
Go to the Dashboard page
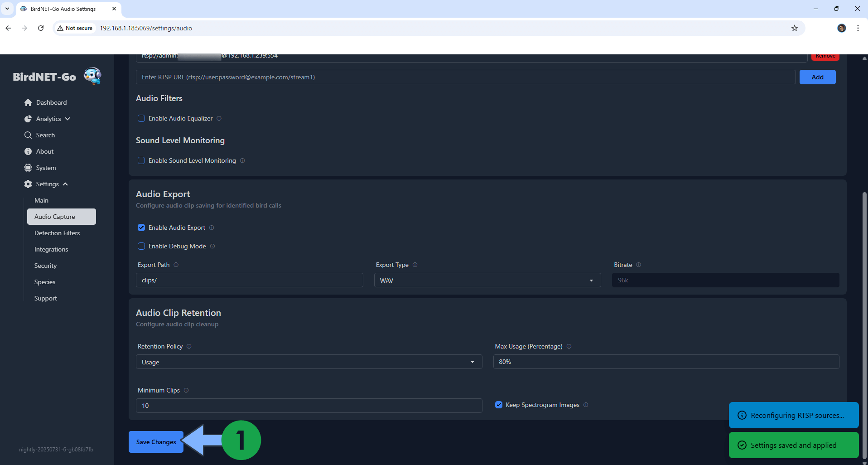click(x=51, y=102)
